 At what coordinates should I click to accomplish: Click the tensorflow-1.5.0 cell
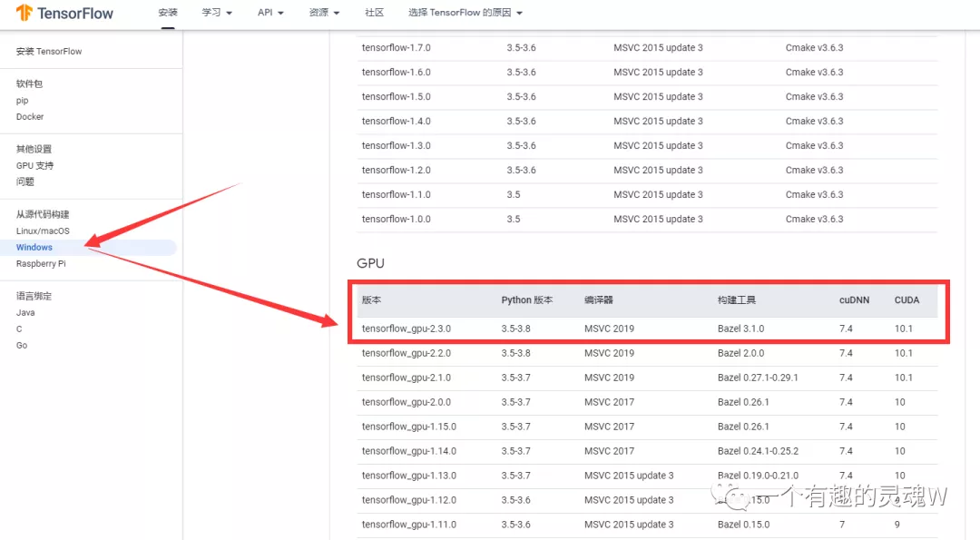(396, 96)
